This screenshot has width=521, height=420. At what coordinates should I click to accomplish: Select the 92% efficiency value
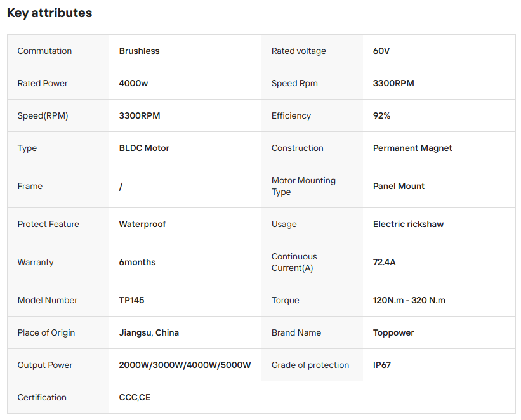(x=381, y=115)
